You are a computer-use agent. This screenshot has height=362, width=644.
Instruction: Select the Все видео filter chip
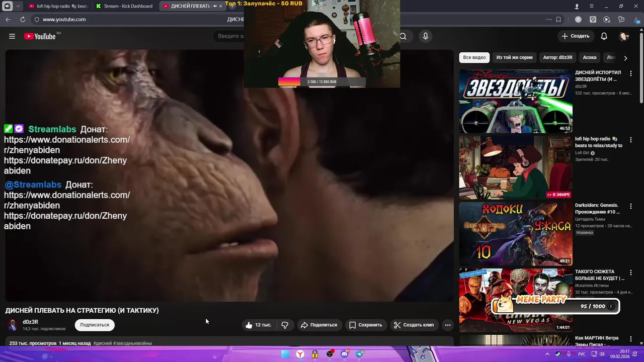point(474,57)
